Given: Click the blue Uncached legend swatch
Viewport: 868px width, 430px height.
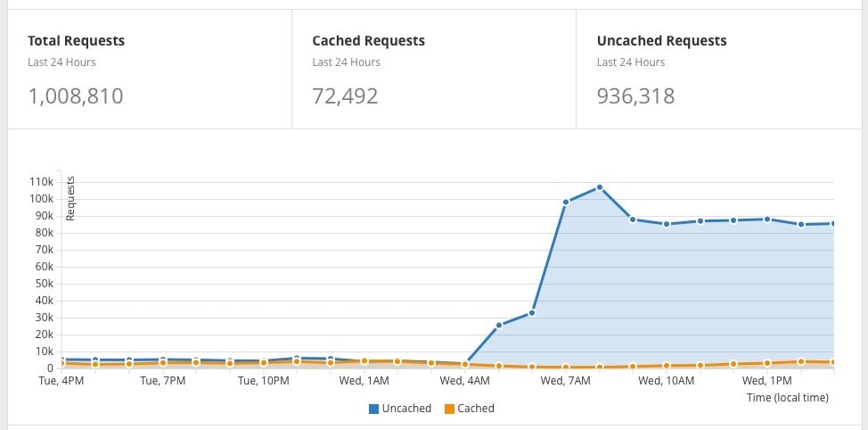Looking at the screenshot, I should tap(374, 409).
